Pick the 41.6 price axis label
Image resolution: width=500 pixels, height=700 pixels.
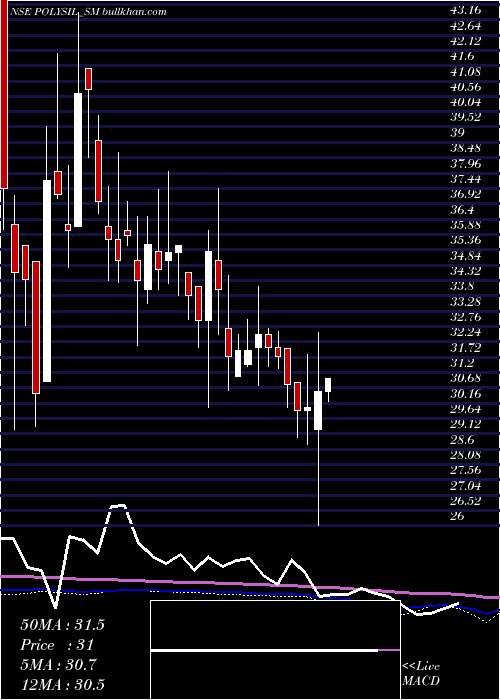pos(463,56)
